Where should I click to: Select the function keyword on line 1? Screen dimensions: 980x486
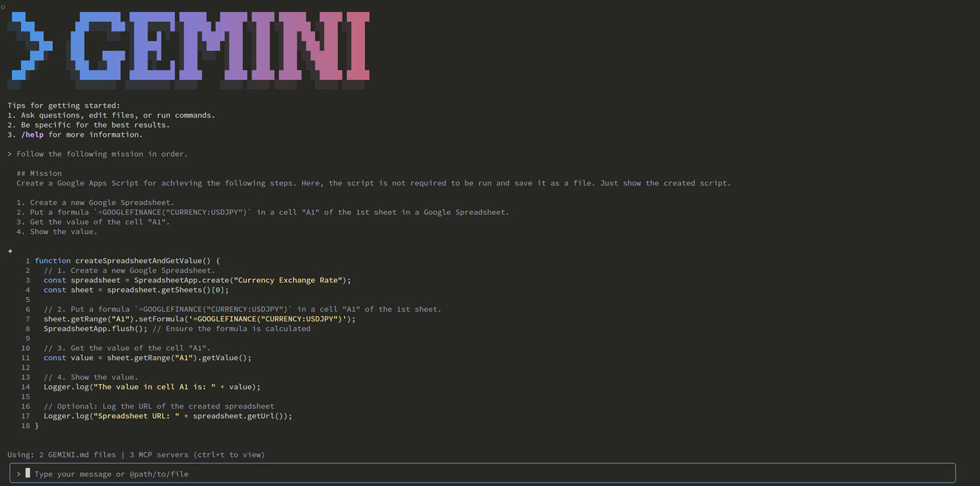[x=53, y=260]
